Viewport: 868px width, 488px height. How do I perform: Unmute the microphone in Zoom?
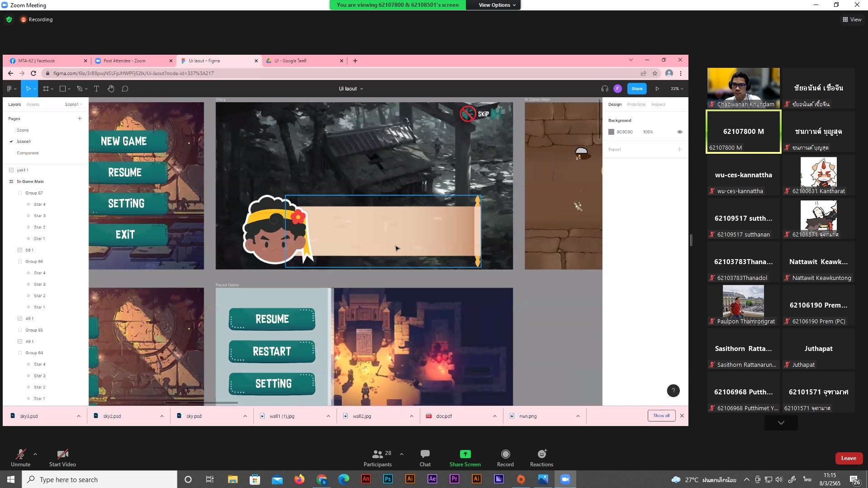point(20,458)
